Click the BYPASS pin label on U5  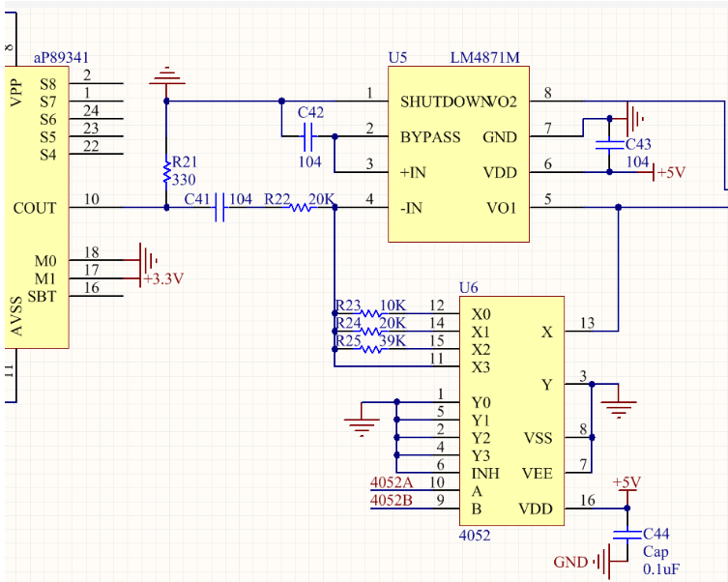430,137
